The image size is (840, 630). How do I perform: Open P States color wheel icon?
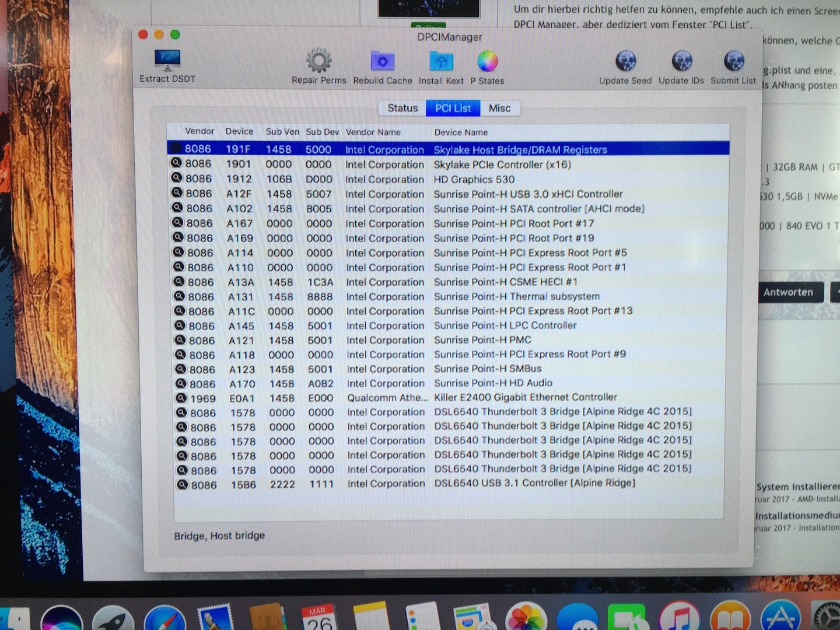(487, 61)
